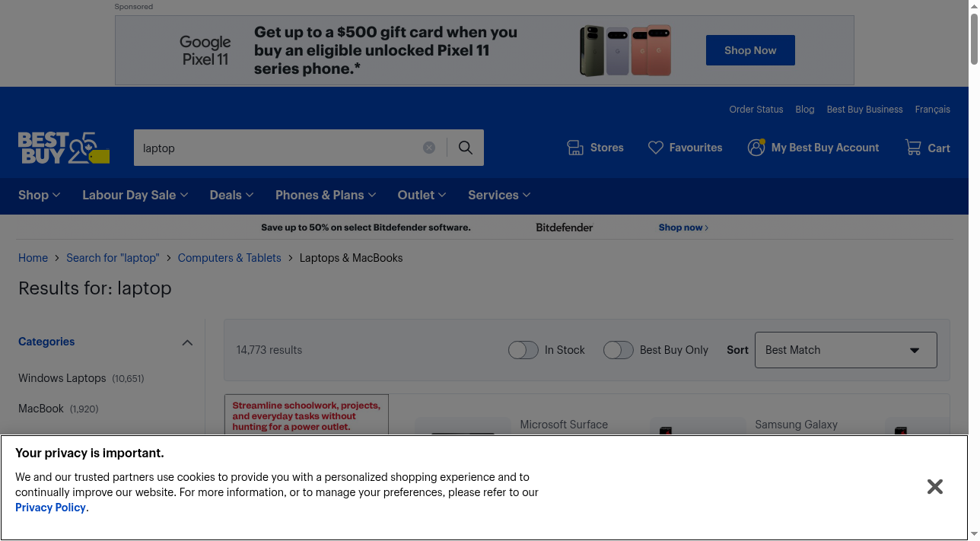
Task: Click the Best Buy logo
Action: tap(64, 148)
